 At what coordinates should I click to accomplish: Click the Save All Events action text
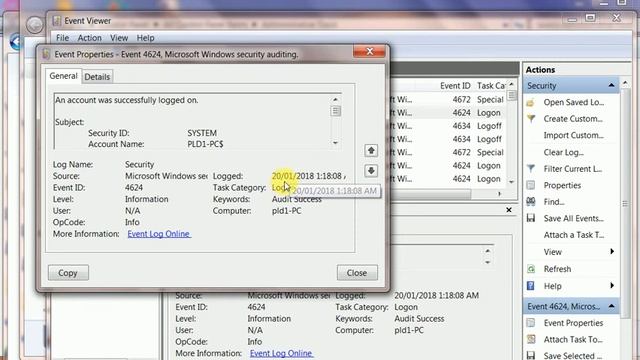(573, 218)
